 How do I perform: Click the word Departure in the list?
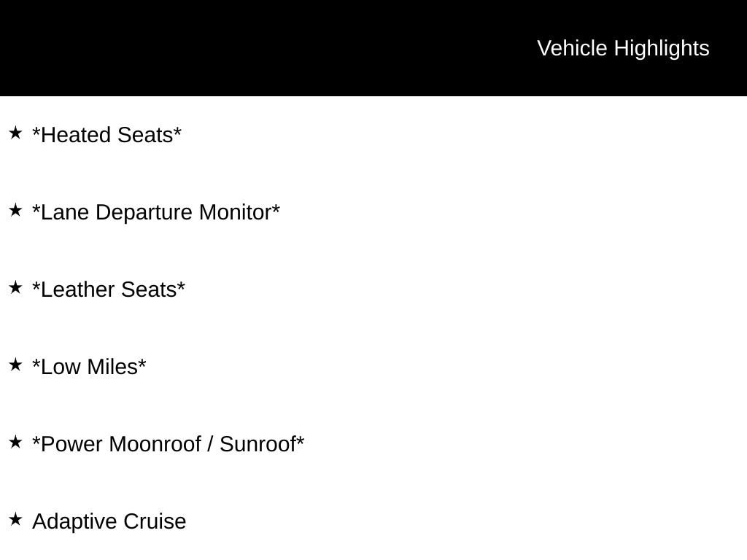coord(144,213)
